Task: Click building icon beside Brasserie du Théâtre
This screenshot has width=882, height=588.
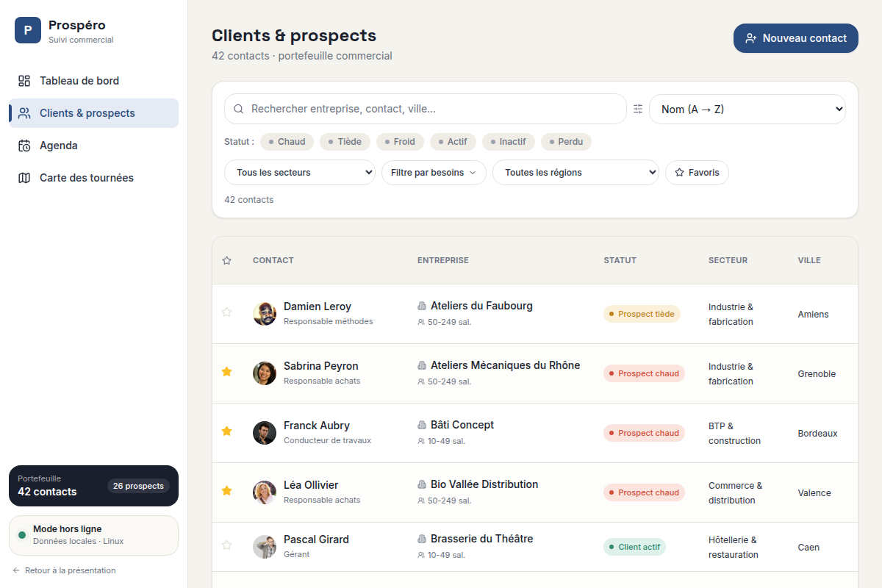Action: (422, 539)
